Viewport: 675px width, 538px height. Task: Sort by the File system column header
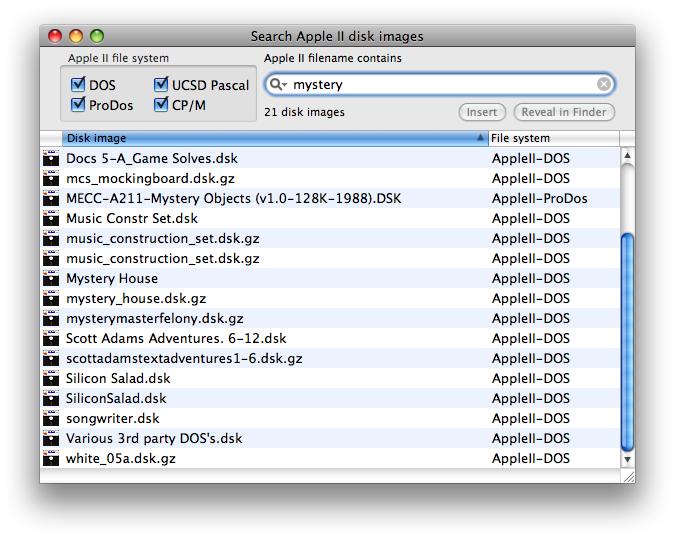click(552, 138)
